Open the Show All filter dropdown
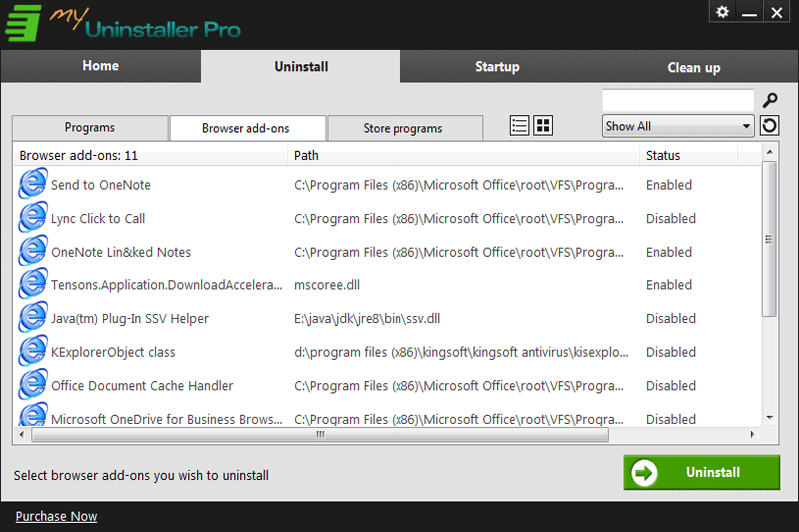 click(x=678, y=126)
